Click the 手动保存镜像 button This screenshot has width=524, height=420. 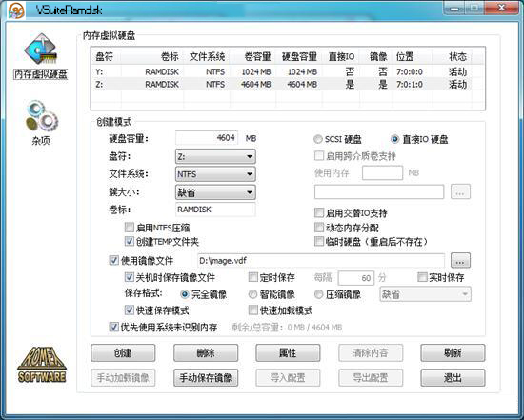206,378
